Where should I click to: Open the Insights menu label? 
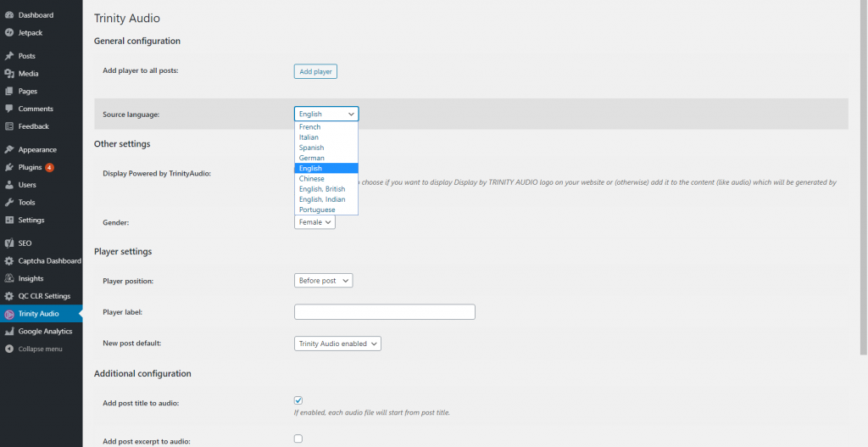coord(31,278)
